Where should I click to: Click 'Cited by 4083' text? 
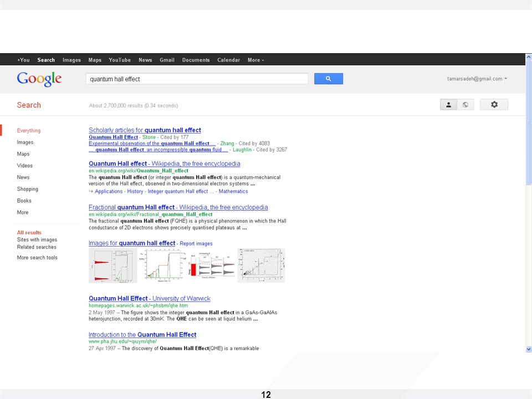[x=254, y=144]
